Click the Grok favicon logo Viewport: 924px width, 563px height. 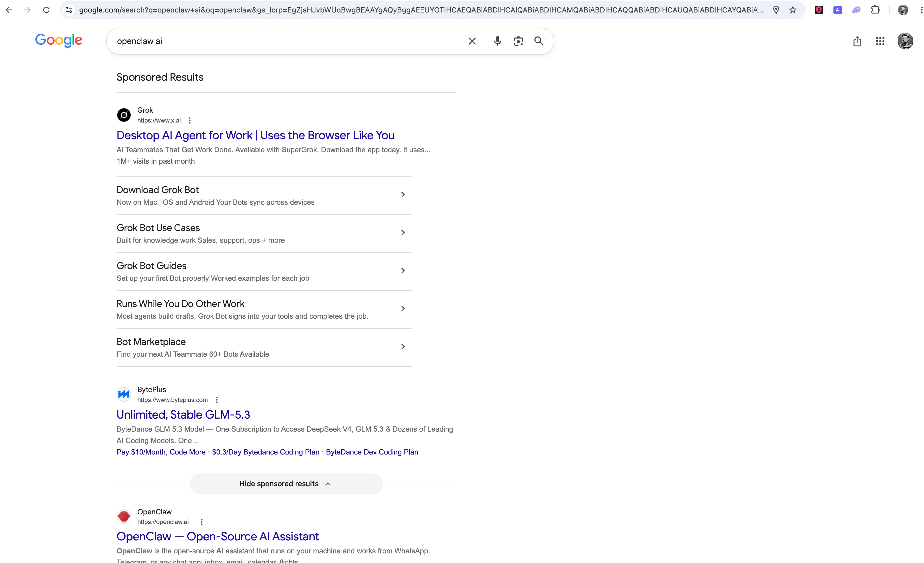coord(124,115)
